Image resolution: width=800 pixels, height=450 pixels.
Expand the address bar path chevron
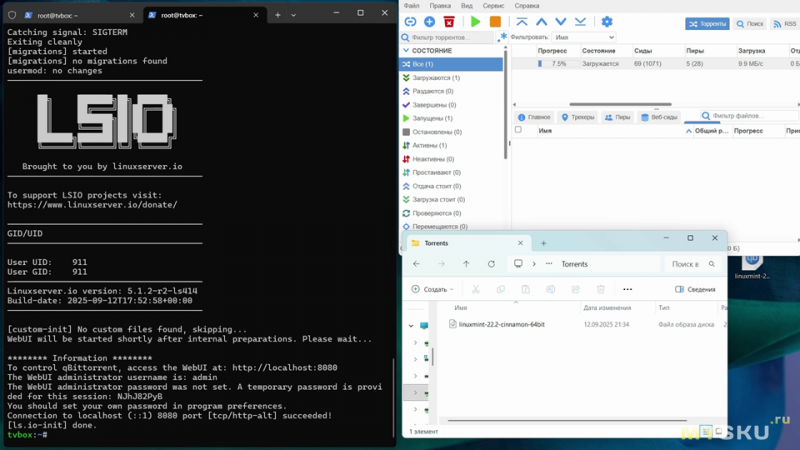[x=534, y=264]
